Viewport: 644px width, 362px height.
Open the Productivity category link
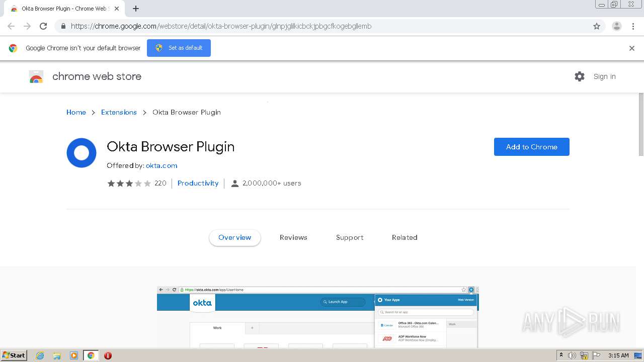[198, 183]
